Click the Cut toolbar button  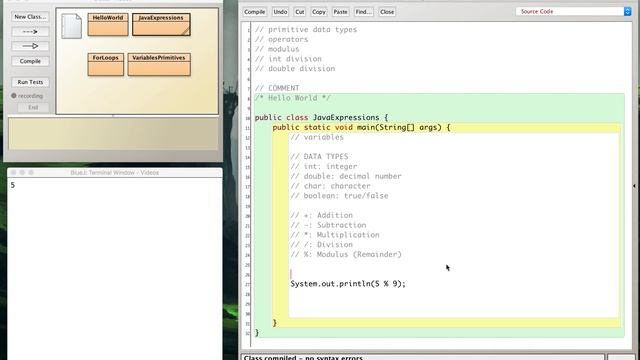[x=300, y=12]
